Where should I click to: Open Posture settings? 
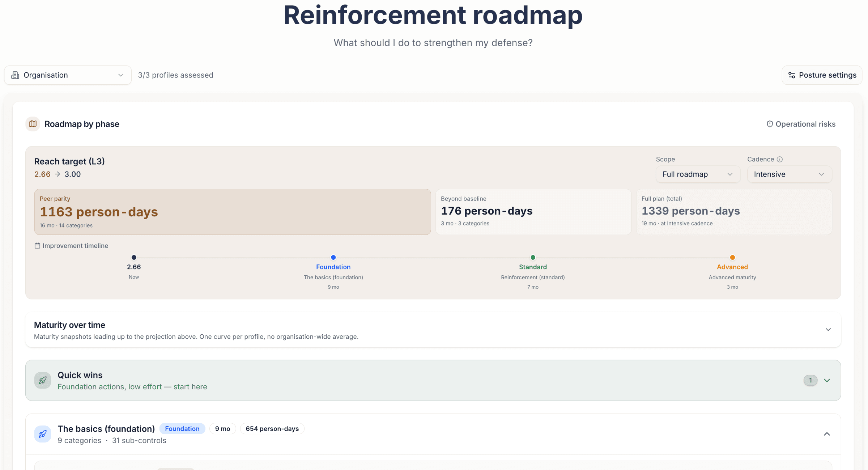(x=822, y=75)
